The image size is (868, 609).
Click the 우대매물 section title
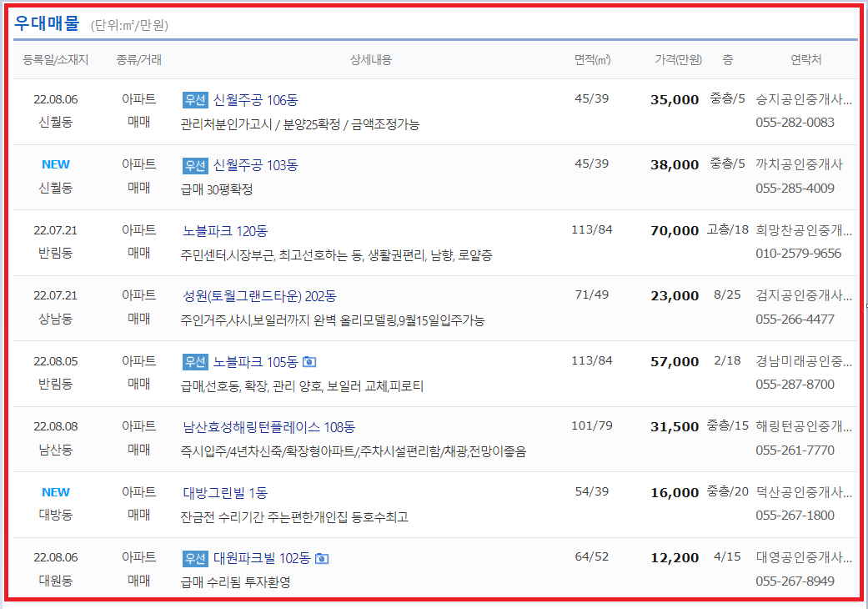47,23
